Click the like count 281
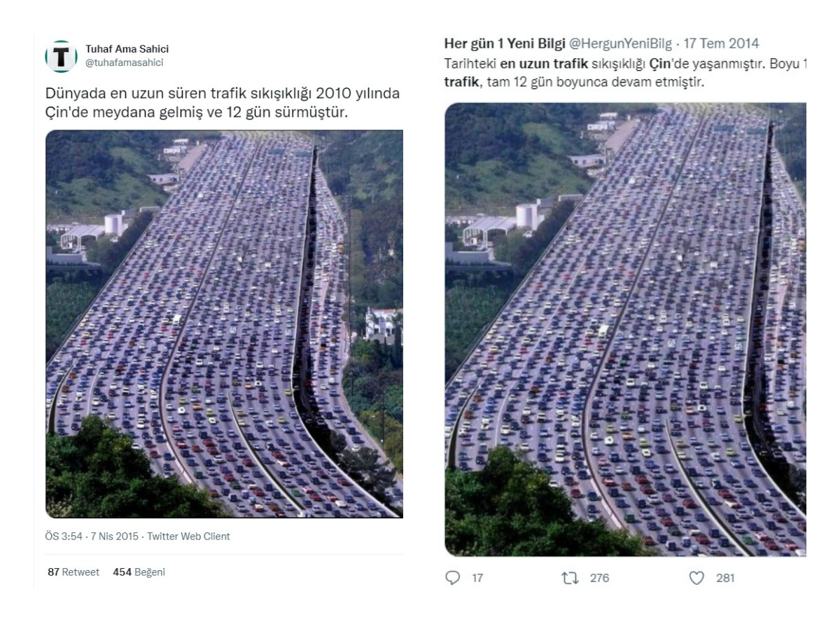This screenshot has width=840, height=622. 725,578
